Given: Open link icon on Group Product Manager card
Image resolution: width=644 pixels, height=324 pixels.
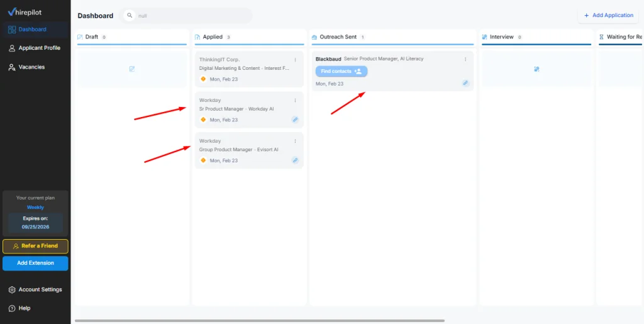Looking at the screenshot, I should tap(295, 160).
